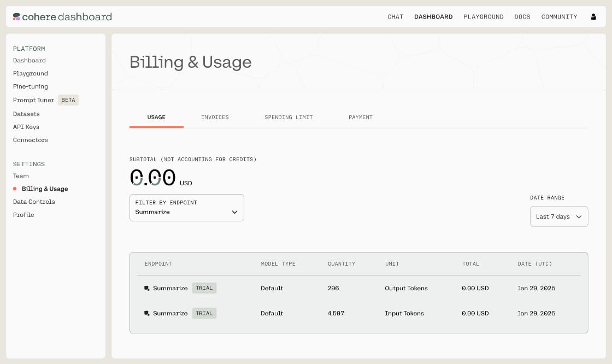This screenshot has height=364, width=612.
Task: Click the BETA badge next to Prompt Tuner
Action: pyautogui.click(x=68, y=100)
